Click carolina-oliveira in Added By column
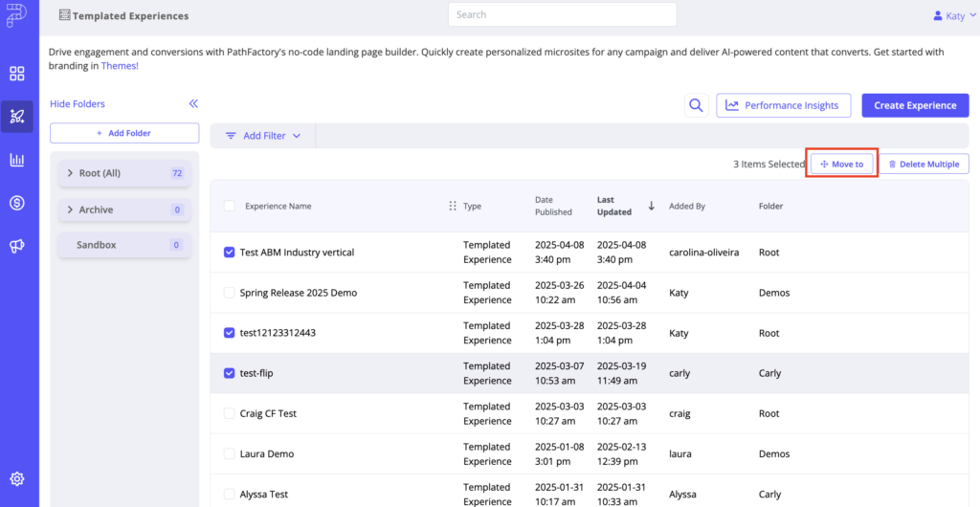This screenshot has width=980, height=507. [x=703, y=253]
